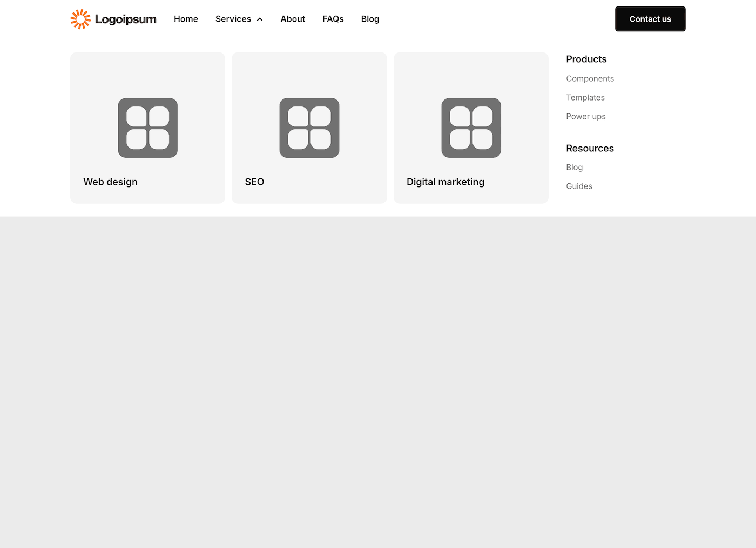Open the Digital marketing label link
This screenshot has width=756, height=548.
446,182
